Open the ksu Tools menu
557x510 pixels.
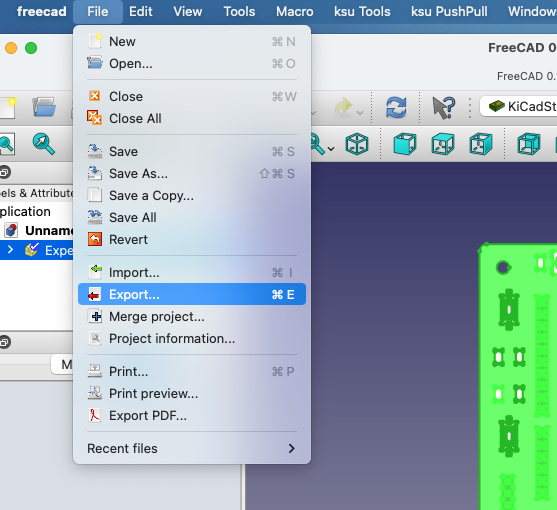point(362,12)
